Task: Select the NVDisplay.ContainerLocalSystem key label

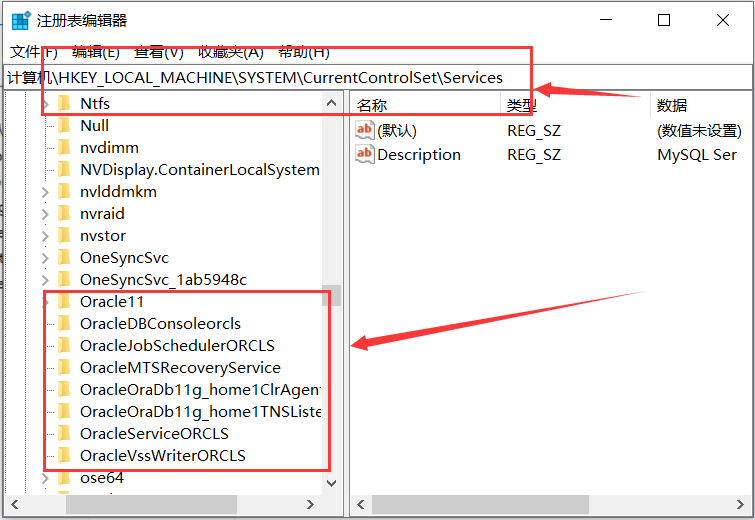Action: point(200,169)
